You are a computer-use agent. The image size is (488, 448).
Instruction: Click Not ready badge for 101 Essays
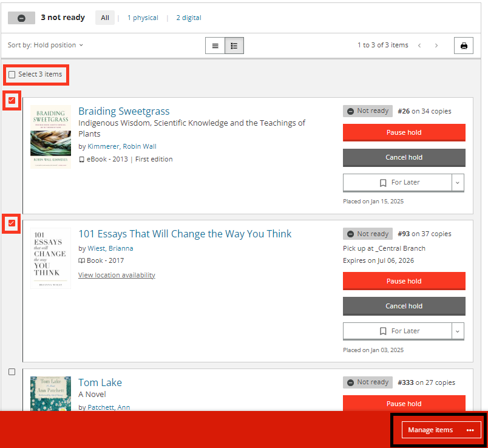[x=368, y=234]
